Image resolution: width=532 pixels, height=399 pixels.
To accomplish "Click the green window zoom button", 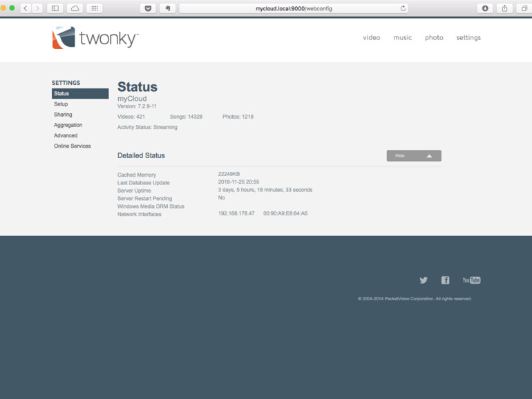I will pyautogui.click(x=12, y=8).
